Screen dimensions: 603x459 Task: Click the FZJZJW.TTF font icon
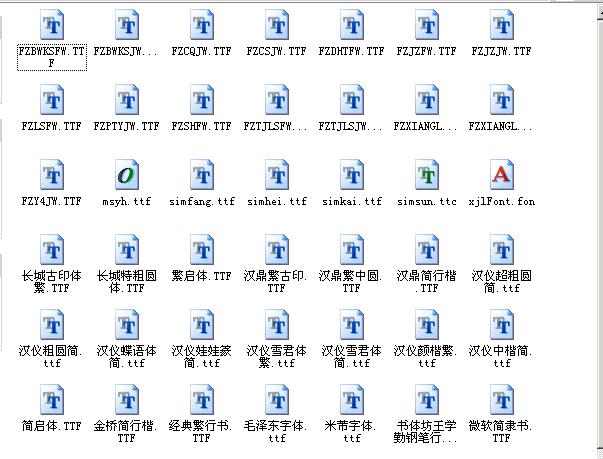(x=501, y=25)
